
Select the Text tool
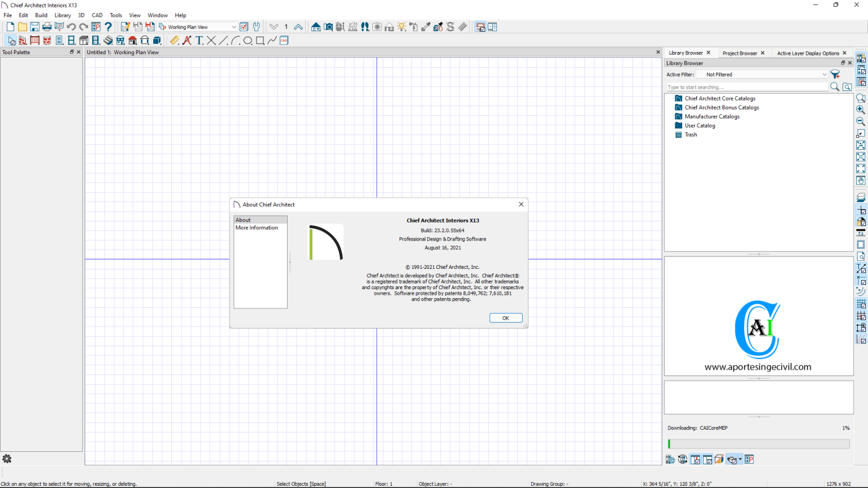pyautogui.click(x=199, y=40)
